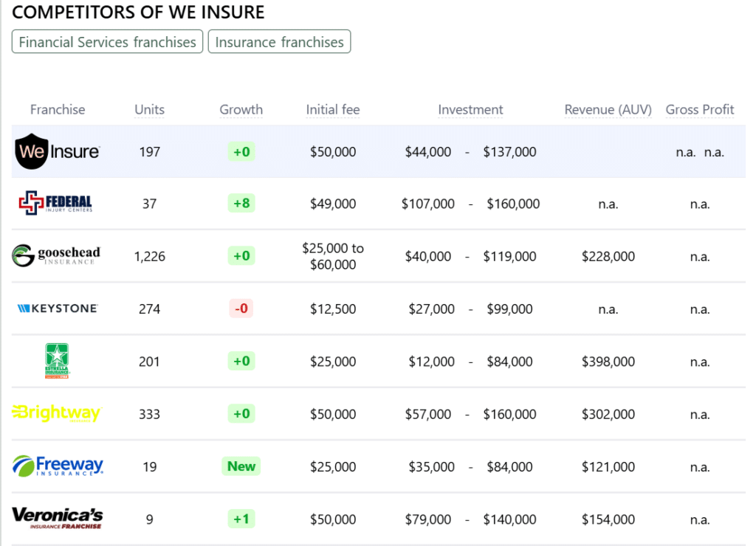Click the $107,000 investment minimum
The height and width of the screenshot is (546, 756).
(x=428, y=204)
